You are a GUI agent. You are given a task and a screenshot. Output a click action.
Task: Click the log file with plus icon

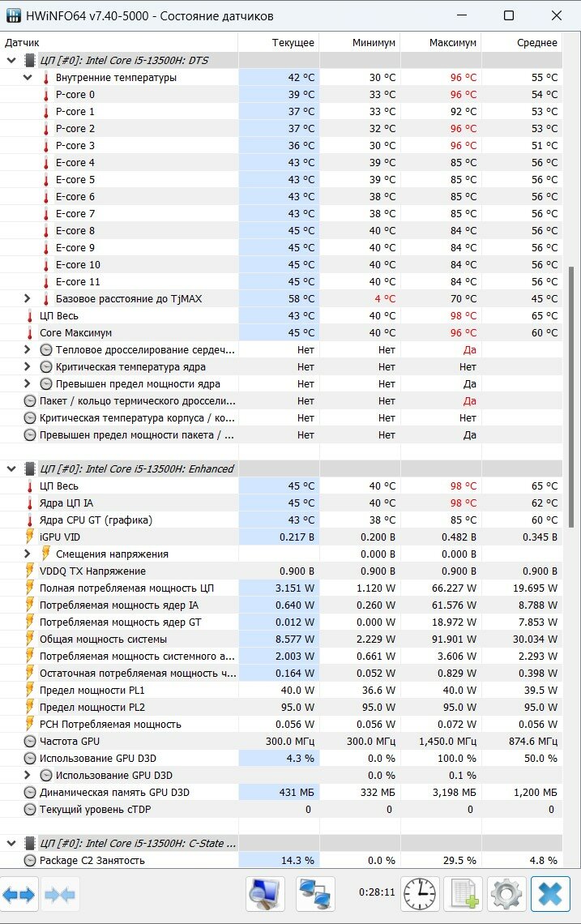click(x=464, y=894)
